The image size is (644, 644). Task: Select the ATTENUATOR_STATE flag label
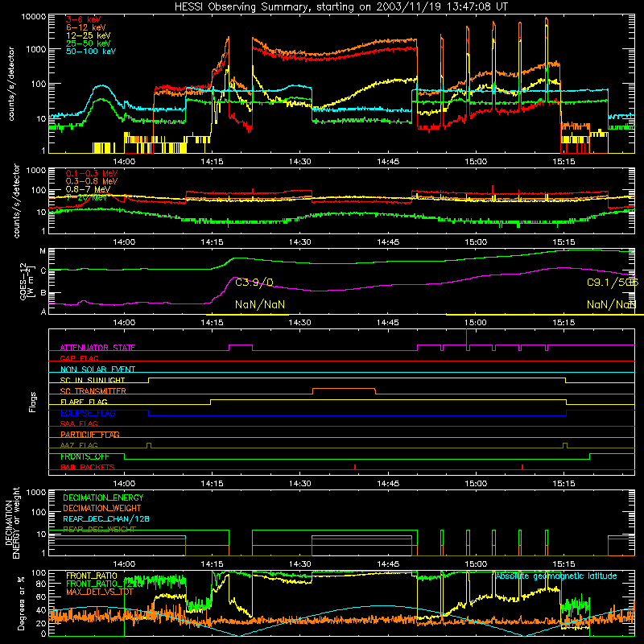pos(97,348)
